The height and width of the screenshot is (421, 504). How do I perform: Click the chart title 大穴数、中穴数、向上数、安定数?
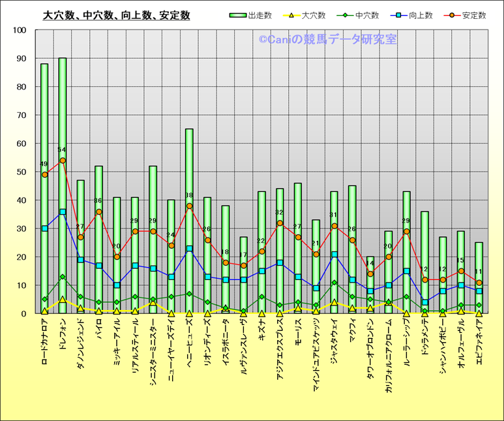tap(116, 15)
